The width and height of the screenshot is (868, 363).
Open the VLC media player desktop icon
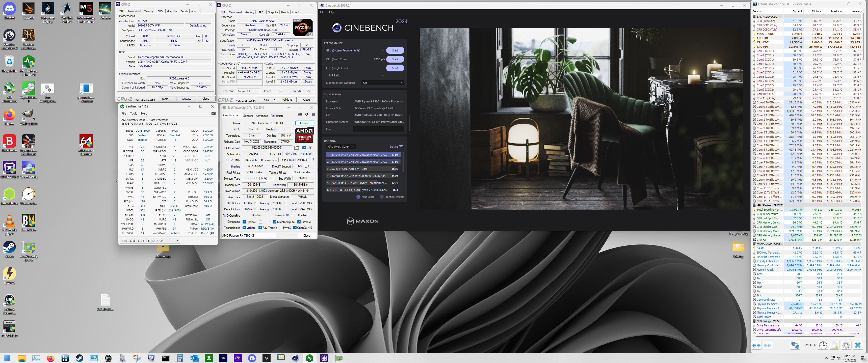point(9,225)
